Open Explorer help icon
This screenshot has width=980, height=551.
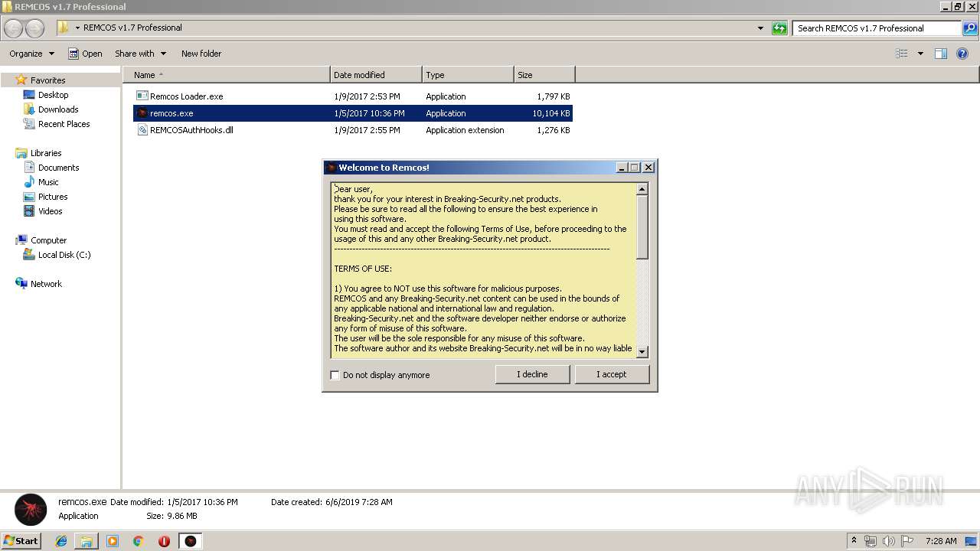(962, 54)
